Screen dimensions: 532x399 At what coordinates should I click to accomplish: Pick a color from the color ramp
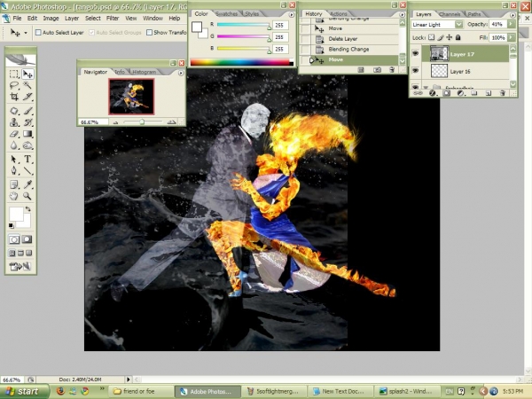pos(241,62)
